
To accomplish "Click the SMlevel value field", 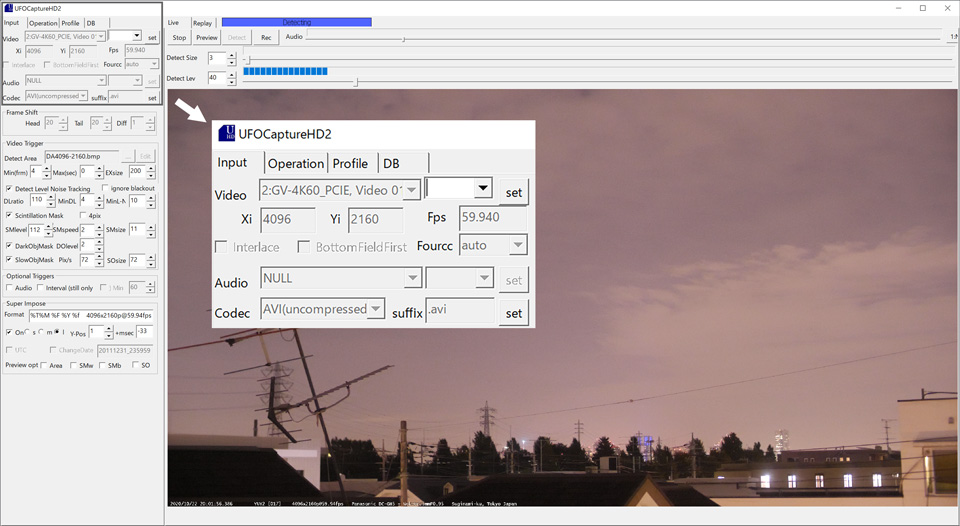I will (36, 230).
